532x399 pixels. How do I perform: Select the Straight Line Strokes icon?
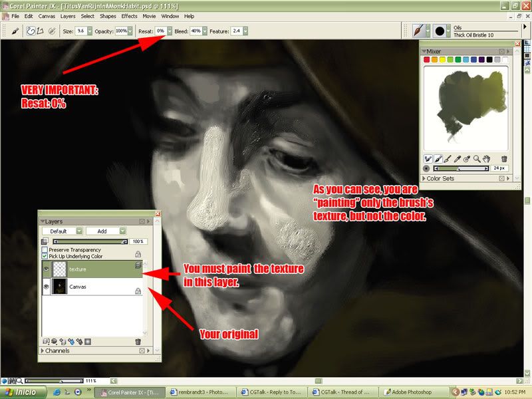point(40,31)
